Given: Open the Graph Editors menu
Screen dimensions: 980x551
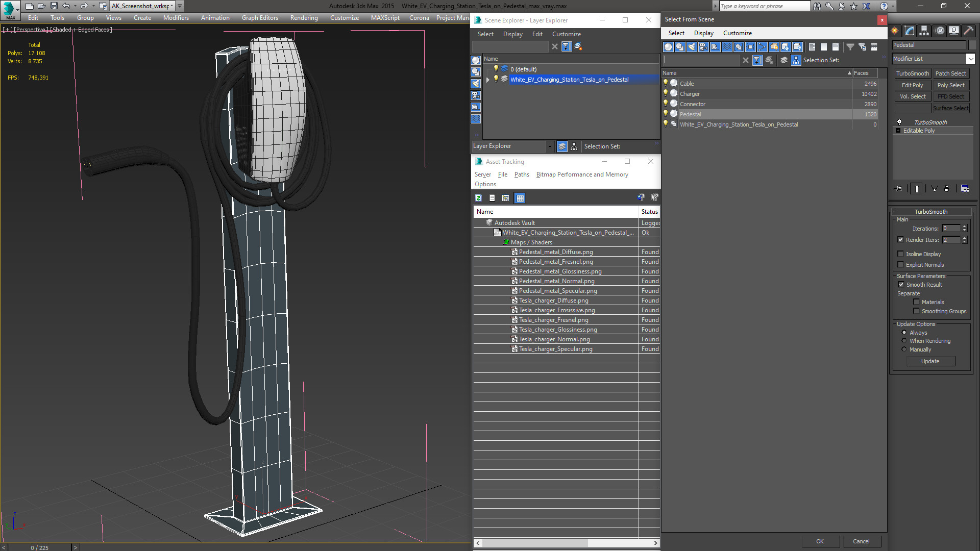Looking at the screenshot, I should point(260,18).
